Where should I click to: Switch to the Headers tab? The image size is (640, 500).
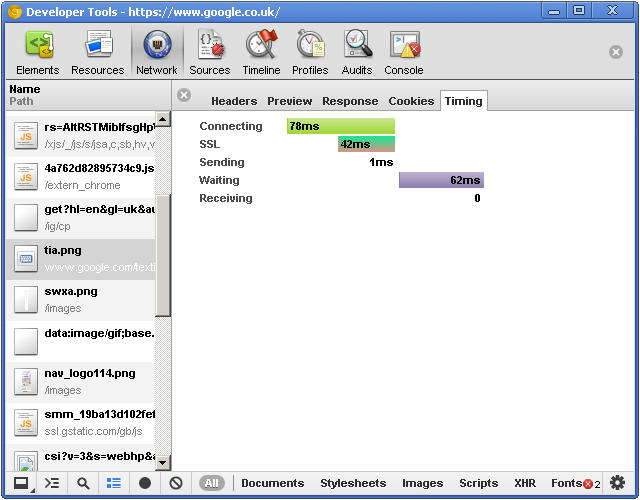tap(234, 101)
